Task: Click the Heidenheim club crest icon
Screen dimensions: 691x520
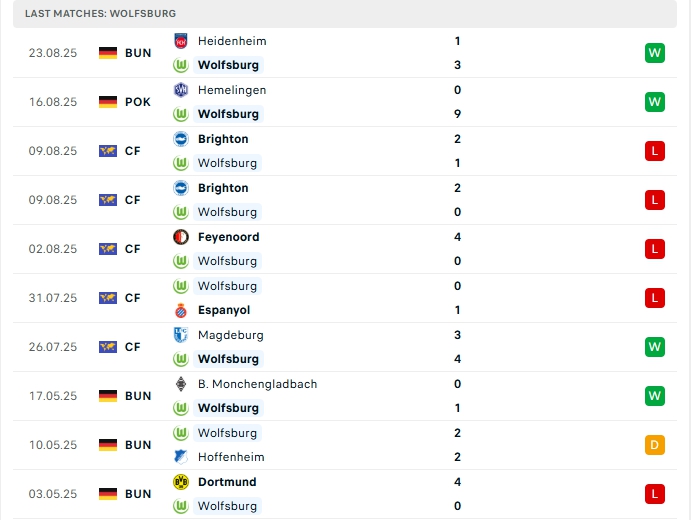Action: tap(181, 41)
